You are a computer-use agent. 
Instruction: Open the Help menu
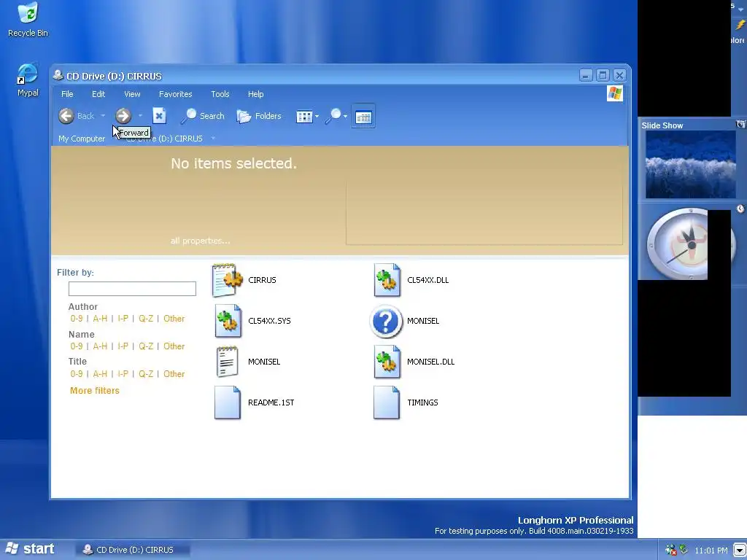255,94
